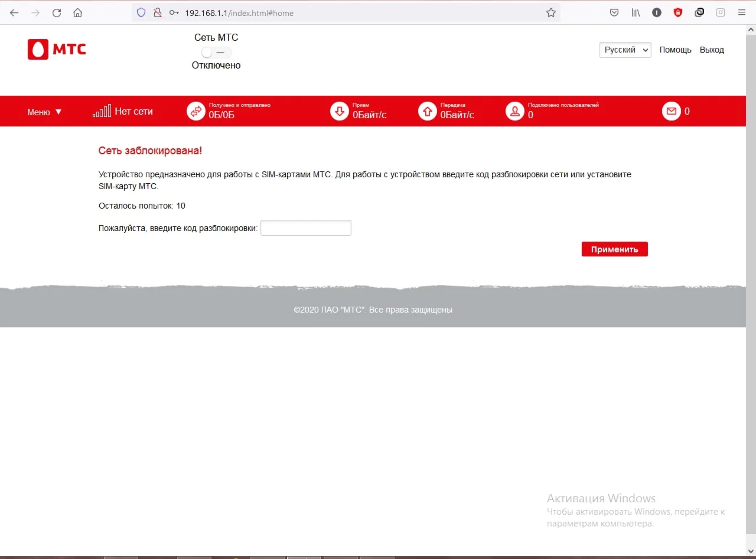
Task: Toggle the Сеть МТС connection switch
Action: click(x=216, y=52)
